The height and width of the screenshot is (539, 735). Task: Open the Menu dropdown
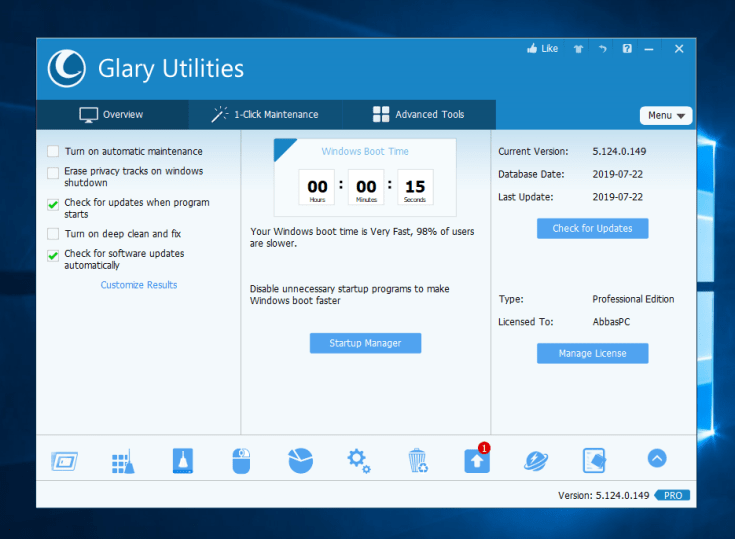[x=666, y=115]
